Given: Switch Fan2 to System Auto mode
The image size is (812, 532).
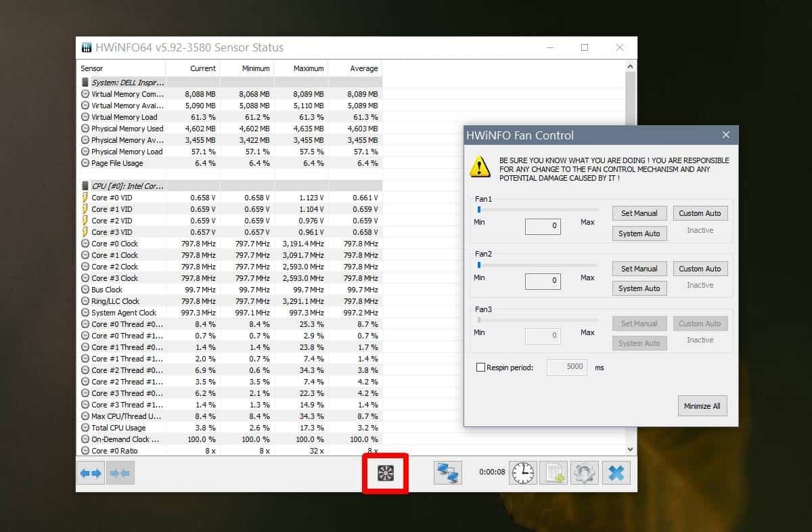Looking at the screenshot, I should click(x=639, y=288).
